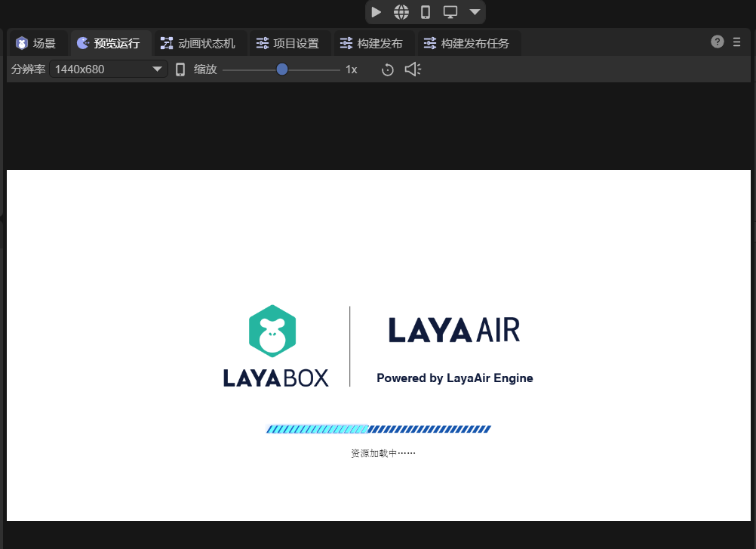The width and height of the screenshot is (756, 549).
Task: Open the panel hamburger menu
Action: click(737, 42)
